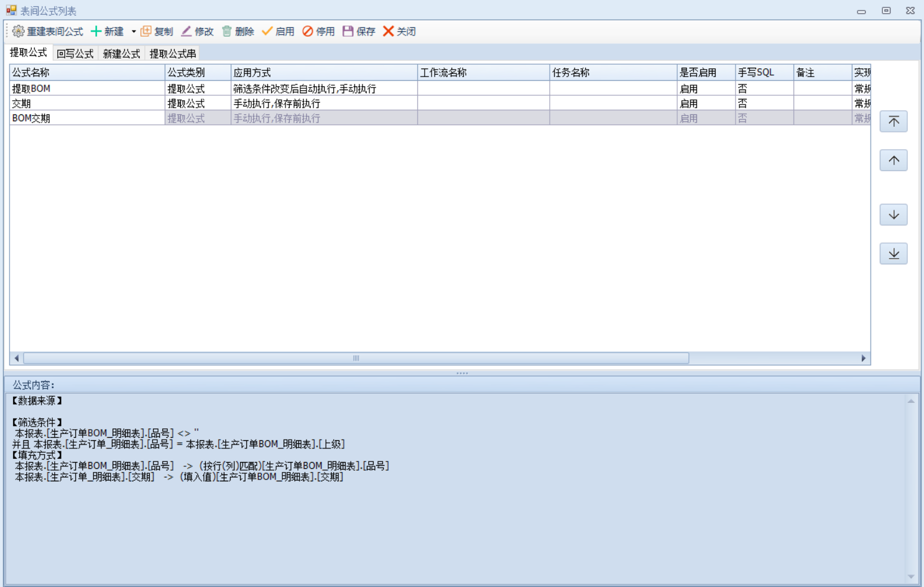Open the 提取公式串 tab
Viewport: 924px width, 587px height.
(172, 53)
